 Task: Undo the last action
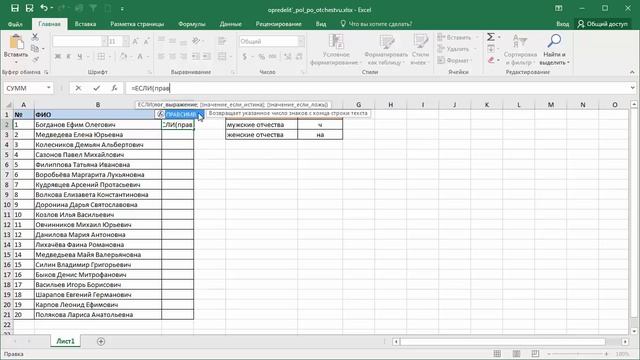click(x=44, y=8)
